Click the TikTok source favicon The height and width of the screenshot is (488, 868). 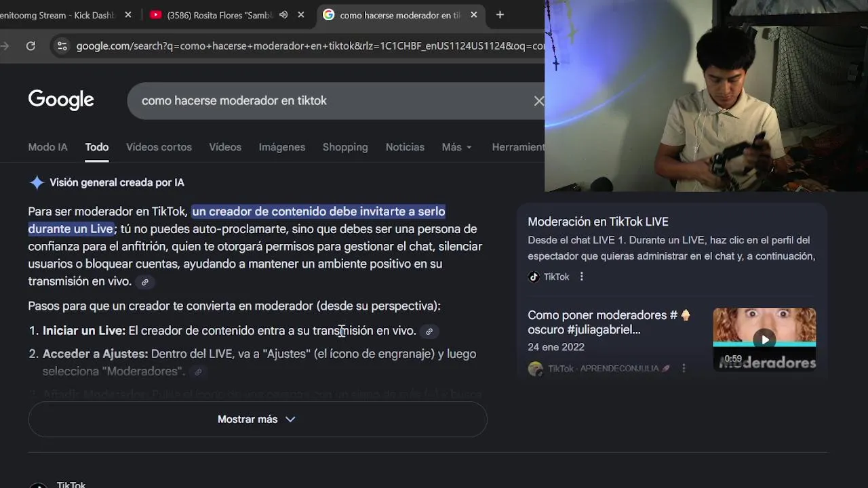[534, 277]
